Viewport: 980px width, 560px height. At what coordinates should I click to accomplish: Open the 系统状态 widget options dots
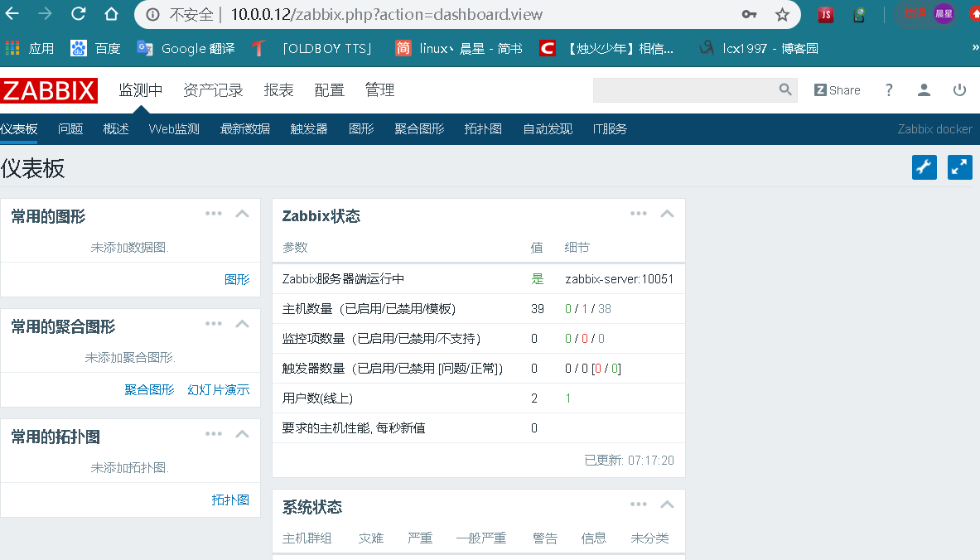[639, 504]
